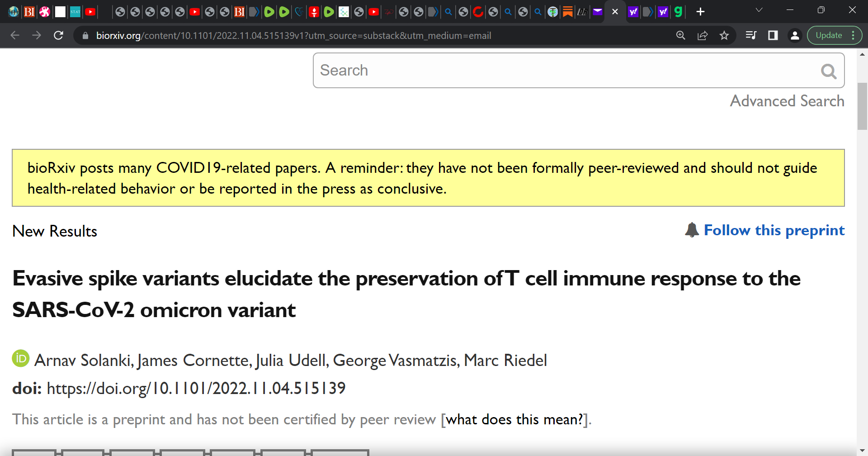Open a new browser tab with plus button
868x456 pixels.
tap(700, 12)
